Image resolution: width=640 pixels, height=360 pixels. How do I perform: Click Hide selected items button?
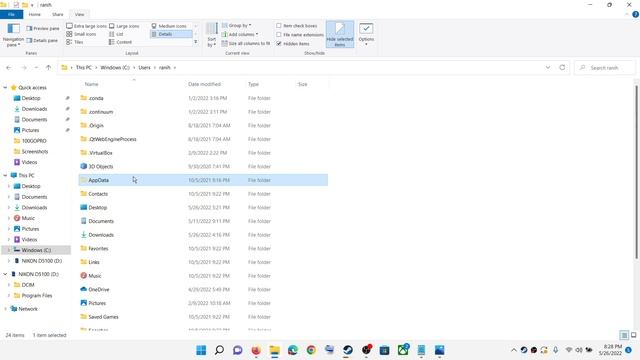click(x=340, y=34)
